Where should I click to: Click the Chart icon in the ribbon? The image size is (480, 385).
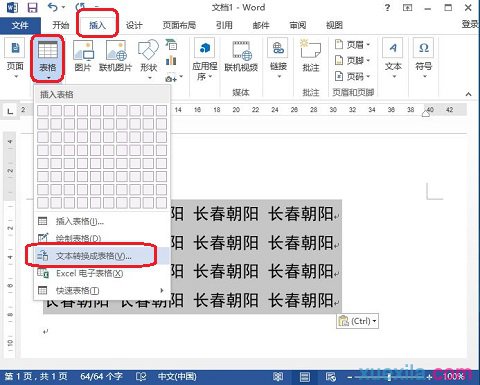tap(171, 61)
